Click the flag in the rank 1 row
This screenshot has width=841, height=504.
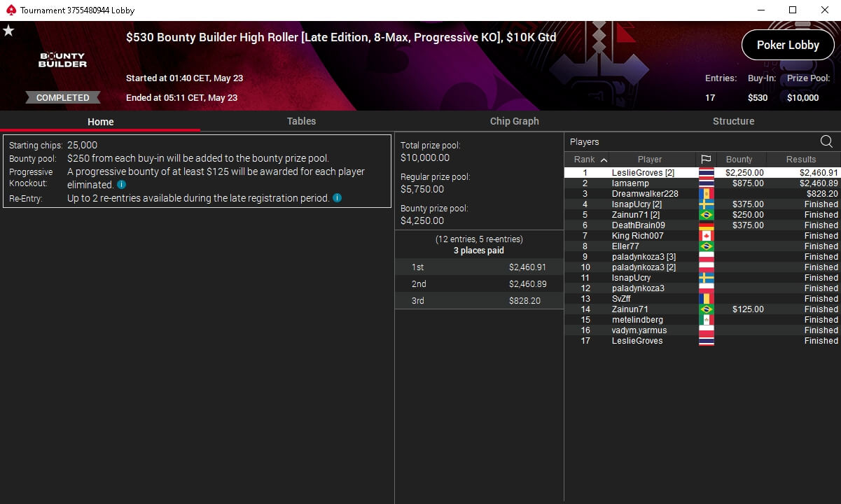706,173
